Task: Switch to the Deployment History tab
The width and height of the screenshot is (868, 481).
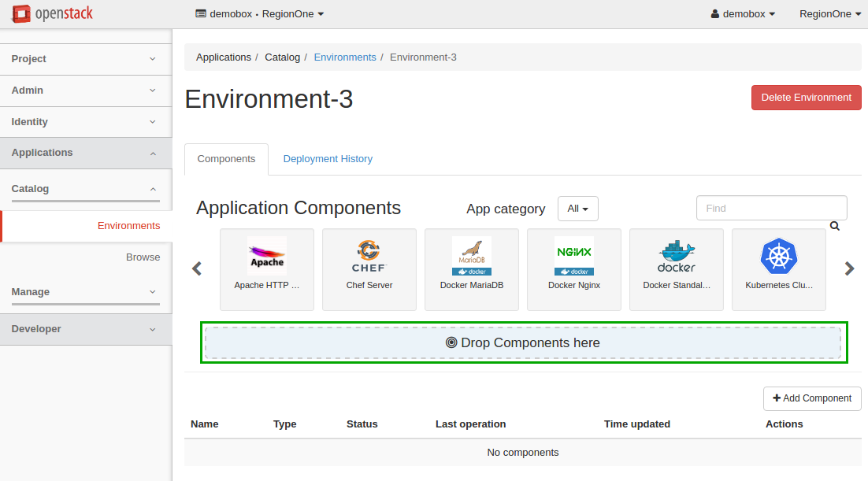Action: [328, 159]
